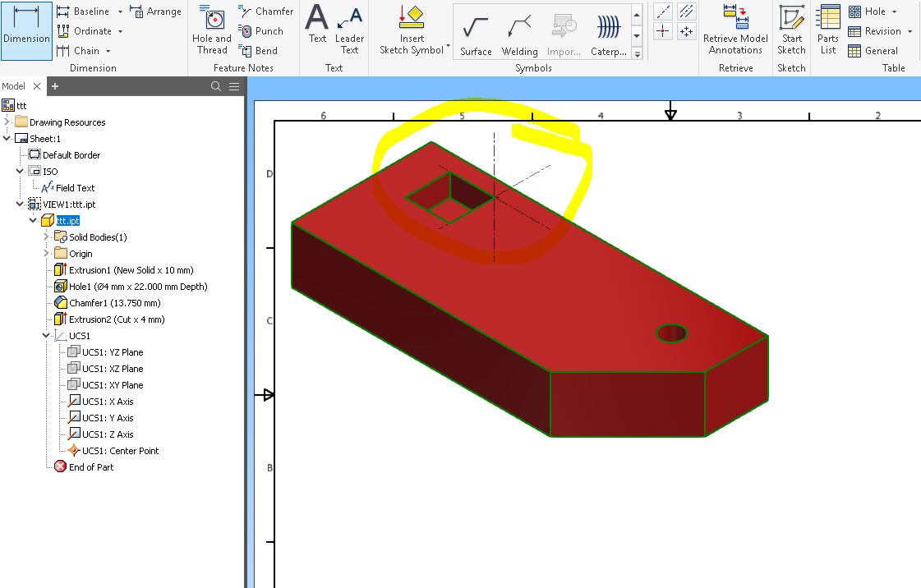Collapse the VIEW1:ttt.ipt node
Image resolution: width=921 pixels, height=588 pixels.
tap(20, 204)
